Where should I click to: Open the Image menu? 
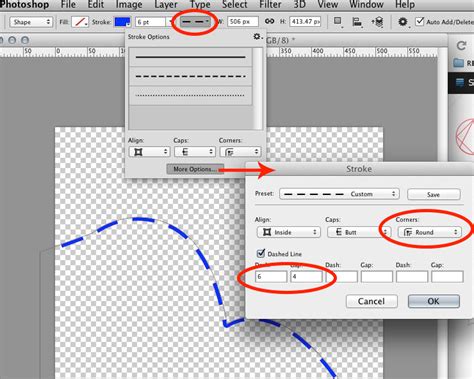[x=129, y=5]
